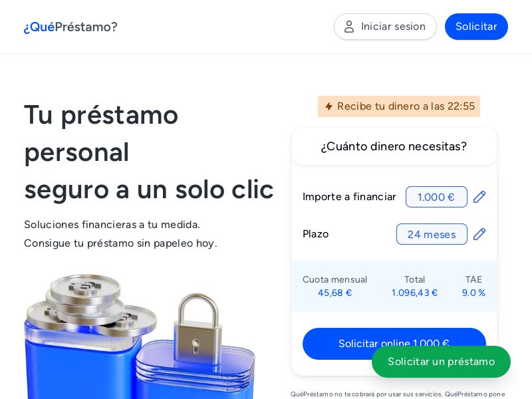Click the TAE 9.0 % value
This screenshot has width=532, height=399.
click(x=473, y=293)
